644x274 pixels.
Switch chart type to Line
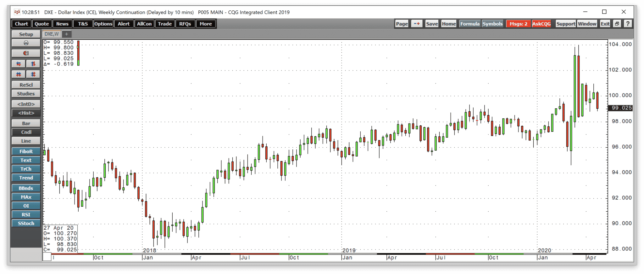click(x=26, y=141)
